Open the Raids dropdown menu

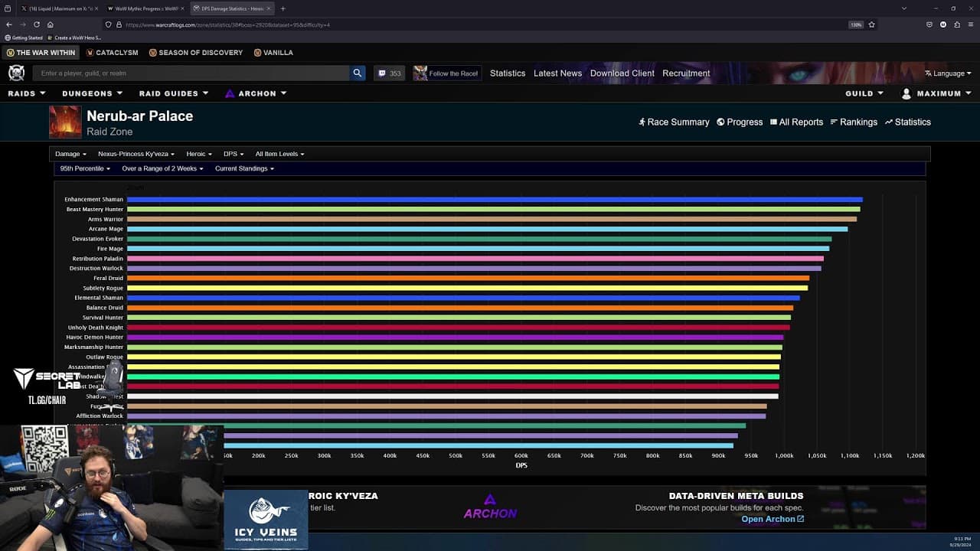pyautogui.click(x=27, y=93)
